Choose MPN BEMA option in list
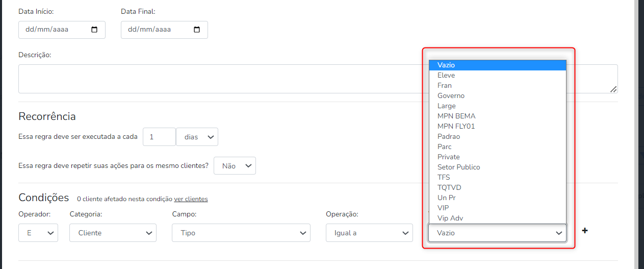The image size is (644, 269). click(x=456, y=116)
